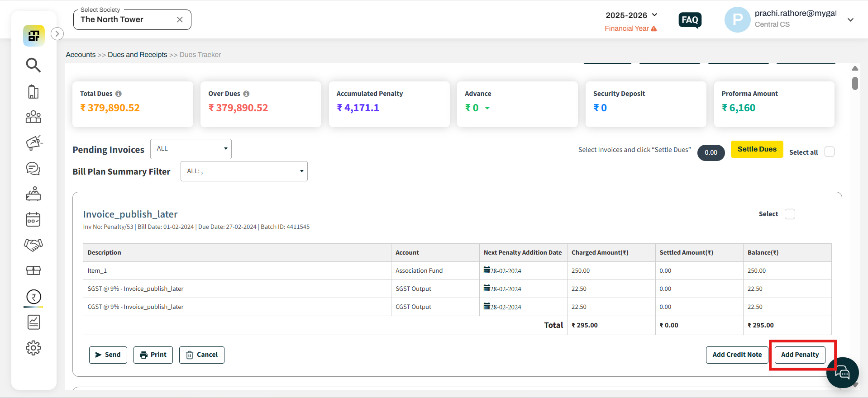This screenshot has height=398, width=868.
Task: Open the residents group icon in sidebar
Action: click(33, 117)
